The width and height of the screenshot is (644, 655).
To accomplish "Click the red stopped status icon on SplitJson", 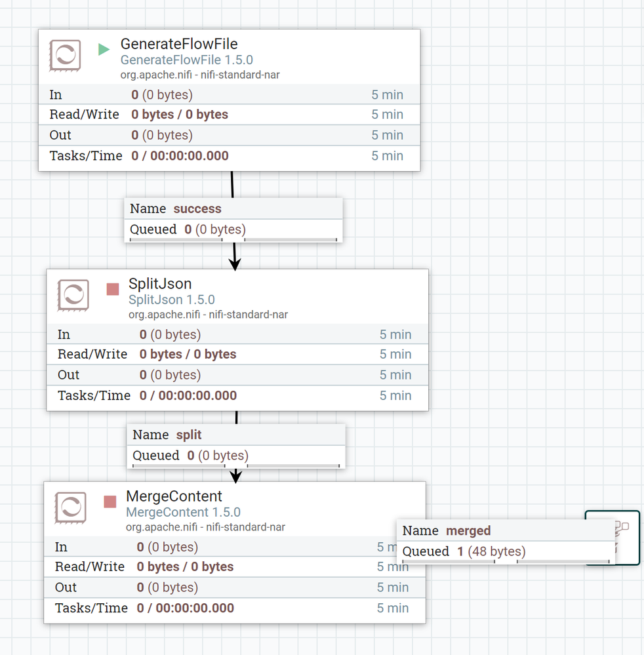I will click(x=112, y=289).
